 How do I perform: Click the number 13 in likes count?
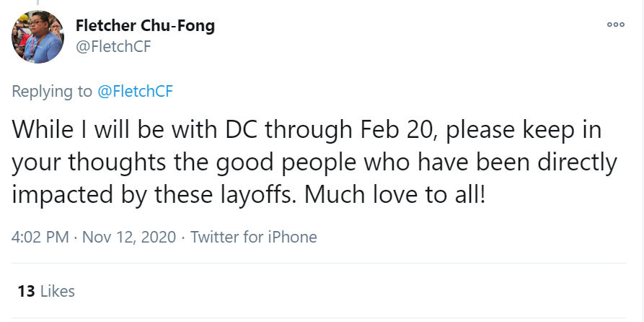[26, 291]
